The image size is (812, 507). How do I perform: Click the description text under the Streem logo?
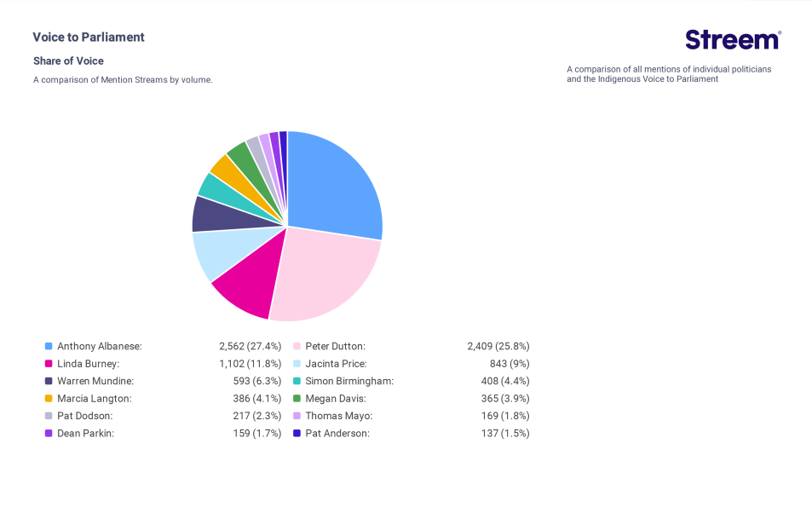click(669, 74)
